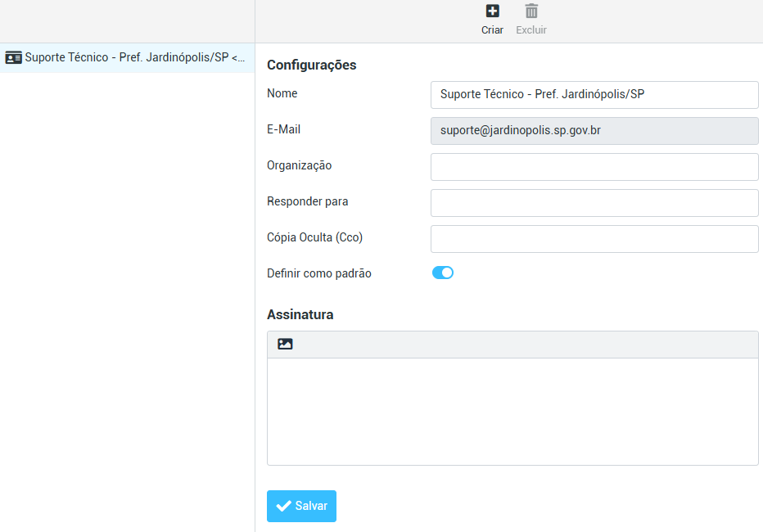Click the checkmark icon on Salvar button
The width and height of the screenshot is (763, 532).
pos(284,507)
